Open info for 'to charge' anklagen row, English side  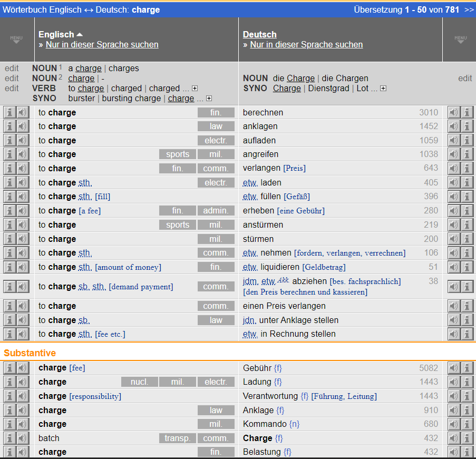pos(9,126)
